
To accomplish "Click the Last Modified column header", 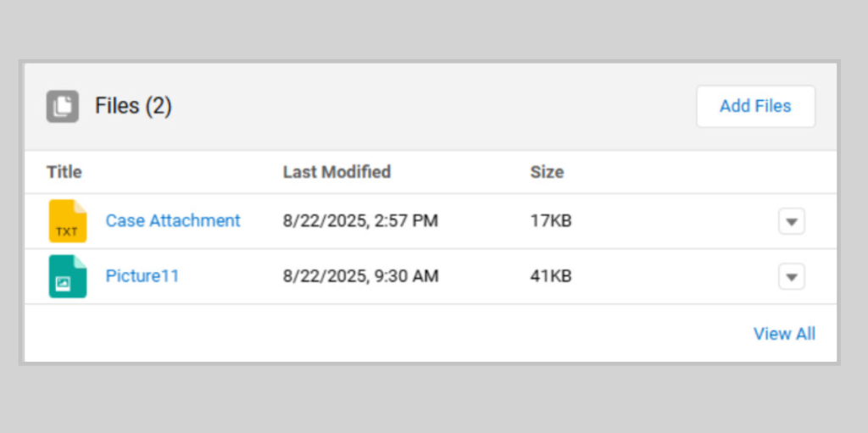I will click(x=337, y=172).
